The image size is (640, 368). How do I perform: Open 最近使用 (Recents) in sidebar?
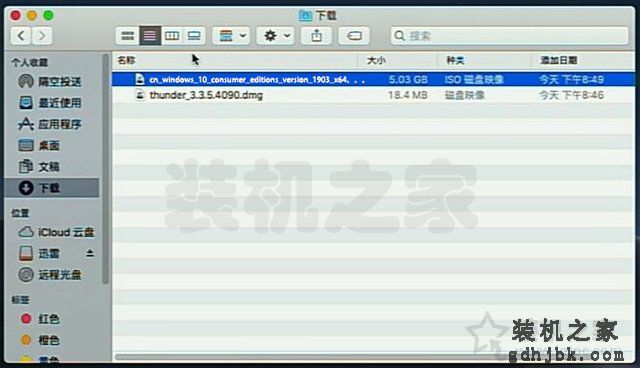pos(51,103)
